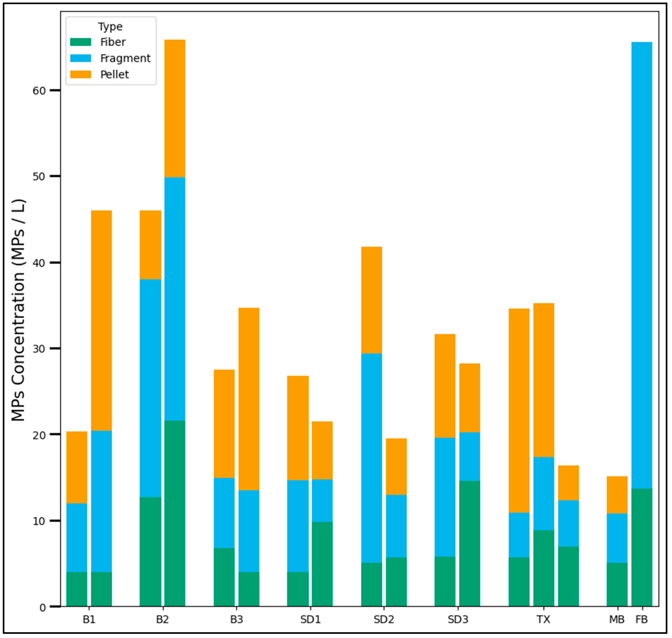672x638 pixels.
Task: Click the y-axis tick label 30
Action: pos(39,349)
